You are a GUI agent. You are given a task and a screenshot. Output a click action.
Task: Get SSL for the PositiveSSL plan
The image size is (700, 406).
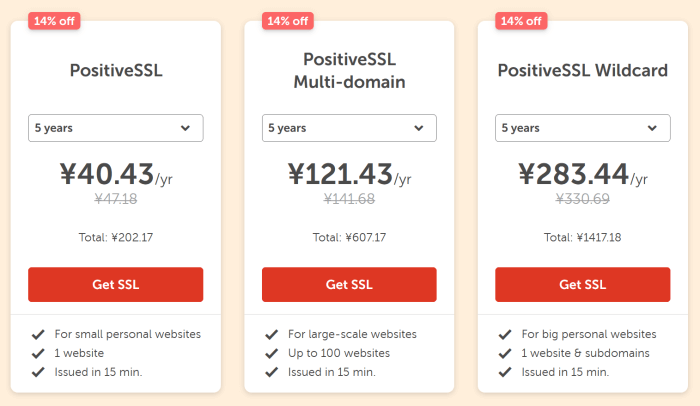115,284
